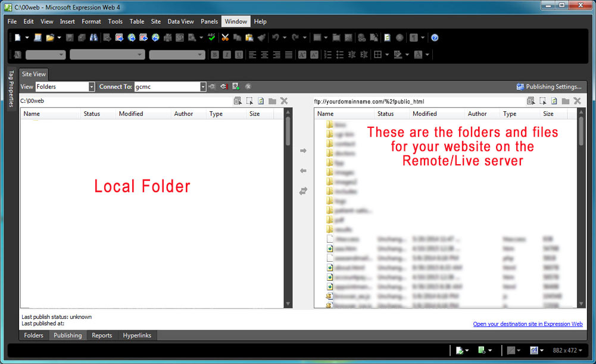Click the publish files to remote arrow

tap(303, 150)
